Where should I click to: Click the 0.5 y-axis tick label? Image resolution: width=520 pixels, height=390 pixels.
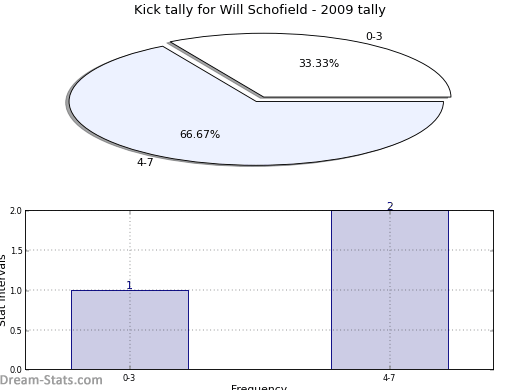point(16,330)
